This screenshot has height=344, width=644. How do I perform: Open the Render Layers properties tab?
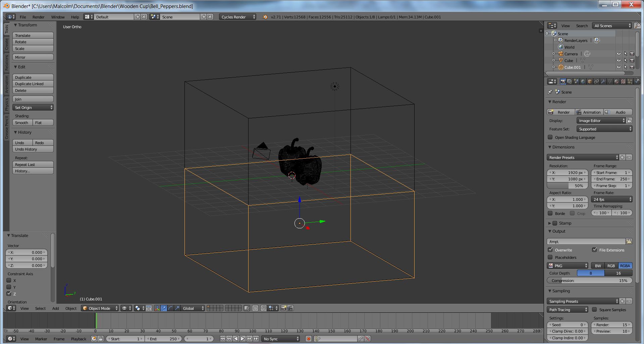[x=570, y=81]
